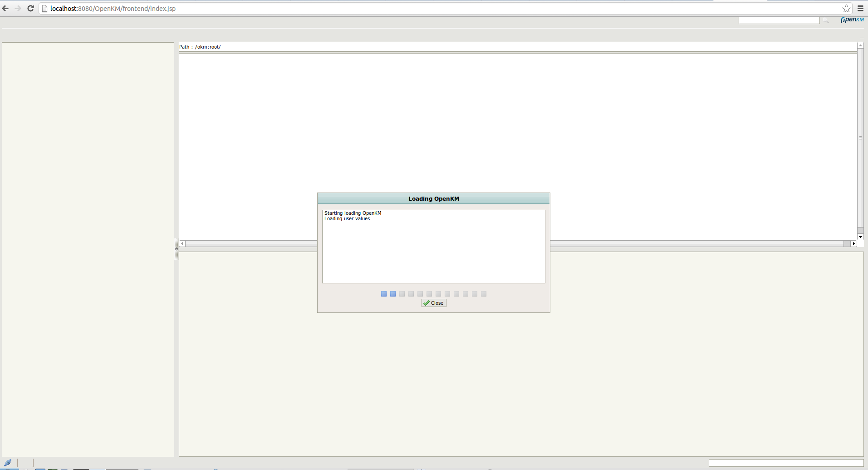Click the search magnifier icon beside the search box
This screenshot has width=868, height=470.
pos(827,21)
